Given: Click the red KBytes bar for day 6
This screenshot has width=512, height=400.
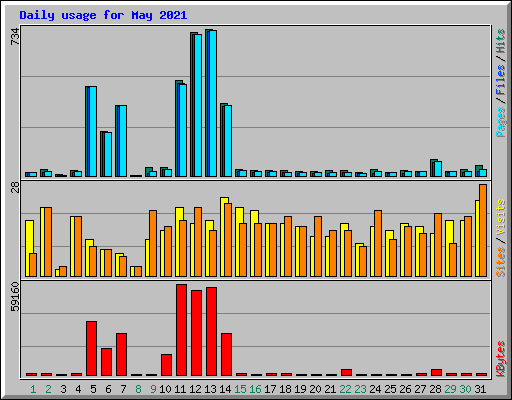Looking at the screenshot, I should click(106, 362).
